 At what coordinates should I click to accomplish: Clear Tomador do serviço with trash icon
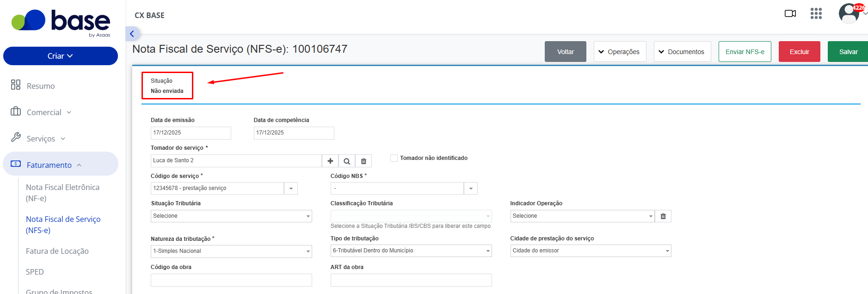point(363,161)
